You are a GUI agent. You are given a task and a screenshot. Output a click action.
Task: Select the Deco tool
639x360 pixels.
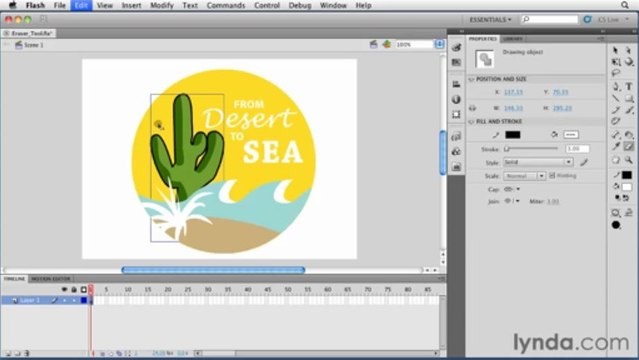(x=616, y=121)
